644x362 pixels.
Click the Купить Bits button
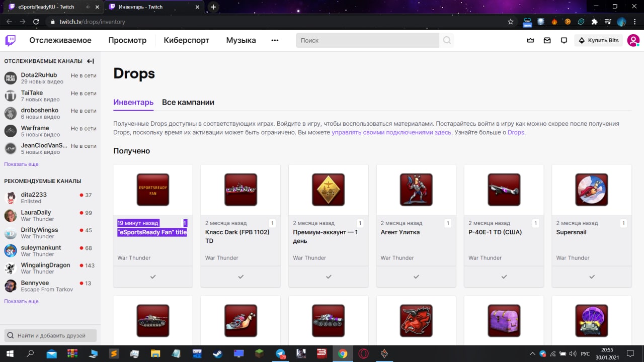pyautogui.click(x=598, y=40)
